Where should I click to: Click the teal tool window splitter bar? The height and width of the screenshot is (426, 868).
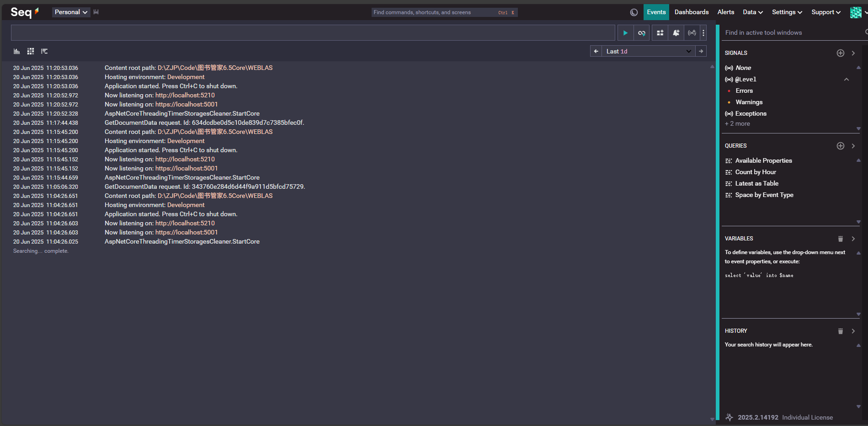(x=718, y=223)
